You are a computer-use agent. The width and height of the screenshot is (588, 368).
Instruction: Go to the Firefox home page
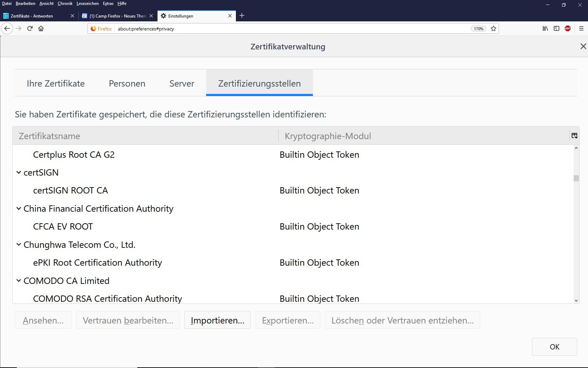41,29
